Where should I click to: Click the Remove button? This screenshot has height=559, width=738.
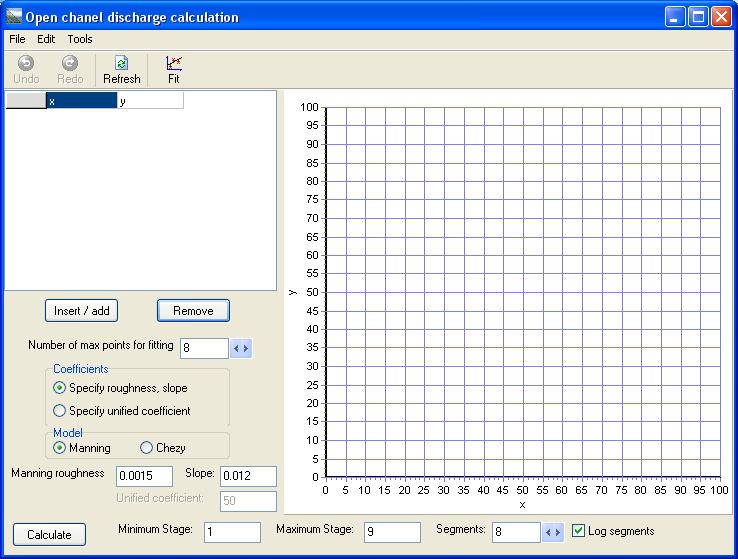(x=193, y=311)
